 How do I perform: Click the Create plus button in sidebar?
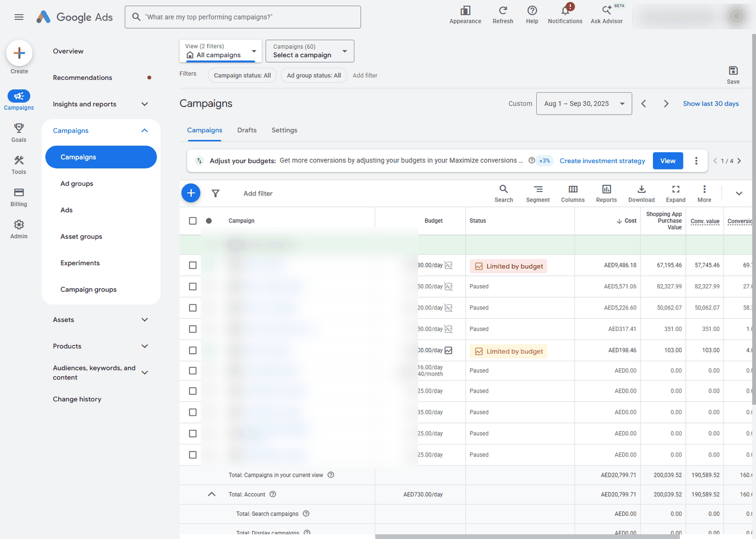coord(19,53)
